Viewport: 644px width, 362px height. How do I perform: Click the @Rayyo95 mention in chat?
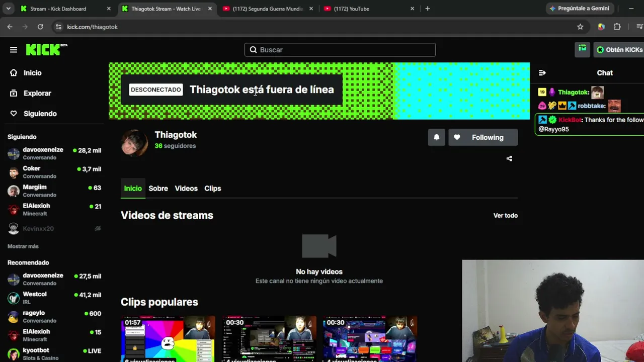point(554,129)
